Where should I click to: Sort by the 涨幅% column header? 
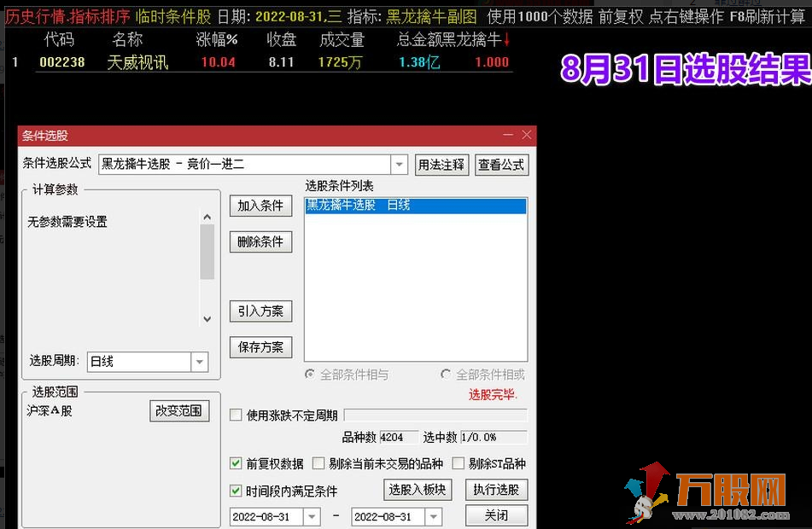[217, 39]
